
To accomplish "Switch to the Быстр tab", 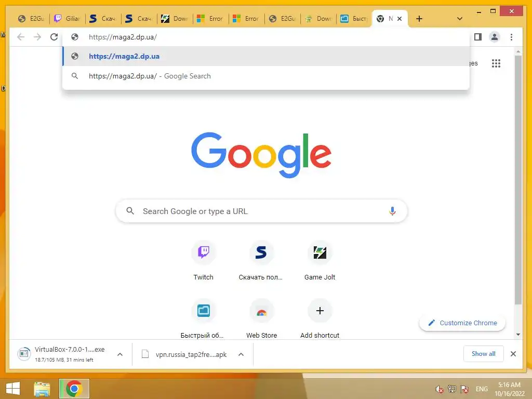I will [354, 19].
